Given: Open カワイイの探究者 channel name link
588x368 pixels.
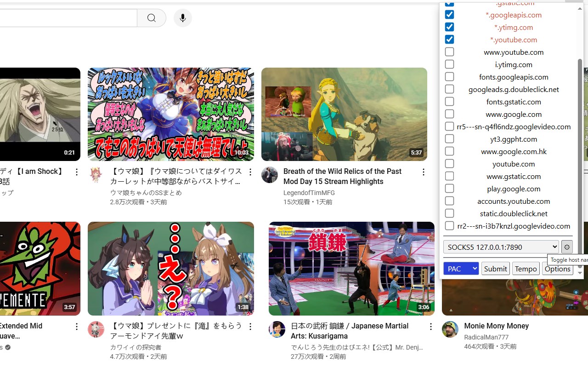Looking at the screenshot, I should tap(136, 347).
